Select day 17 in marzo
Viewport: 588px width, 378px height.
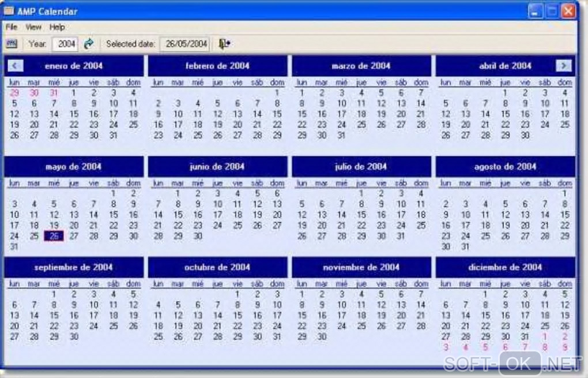tap(341, 114)
